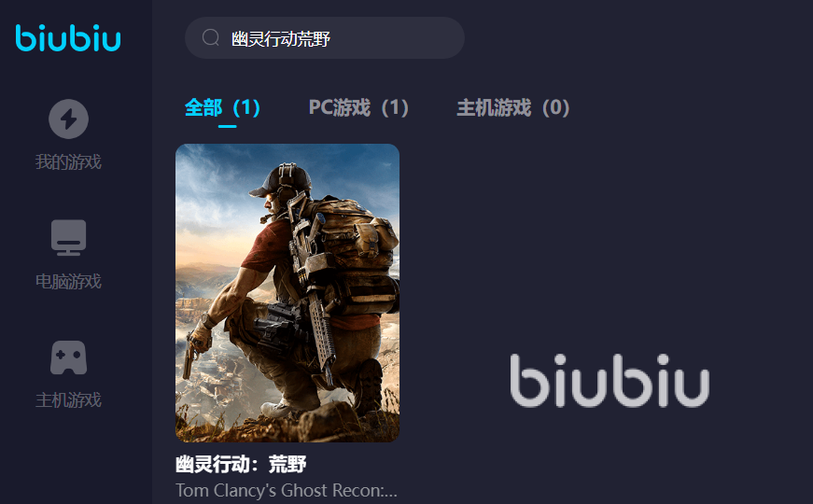This screenshot has height=504, width=813.
Task: Click the large gray biubiu watermark
Action: (x=610, y=381)
